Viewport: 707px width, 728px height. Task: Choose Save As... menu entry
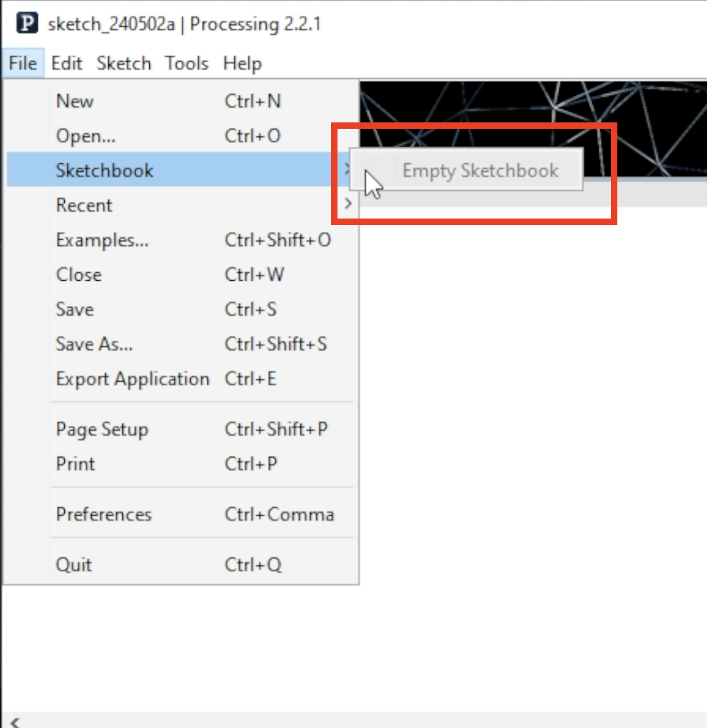click(x=181, y=344)
